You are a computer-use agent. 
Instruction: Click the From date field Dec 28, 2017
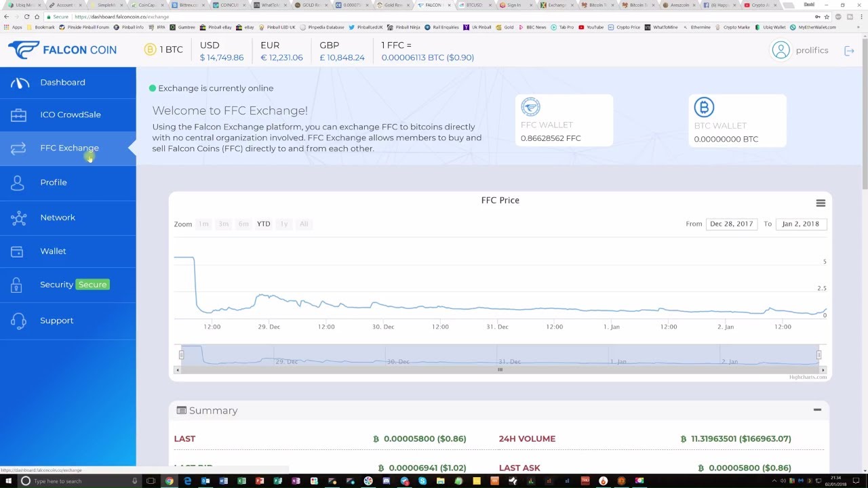(732, 224)
